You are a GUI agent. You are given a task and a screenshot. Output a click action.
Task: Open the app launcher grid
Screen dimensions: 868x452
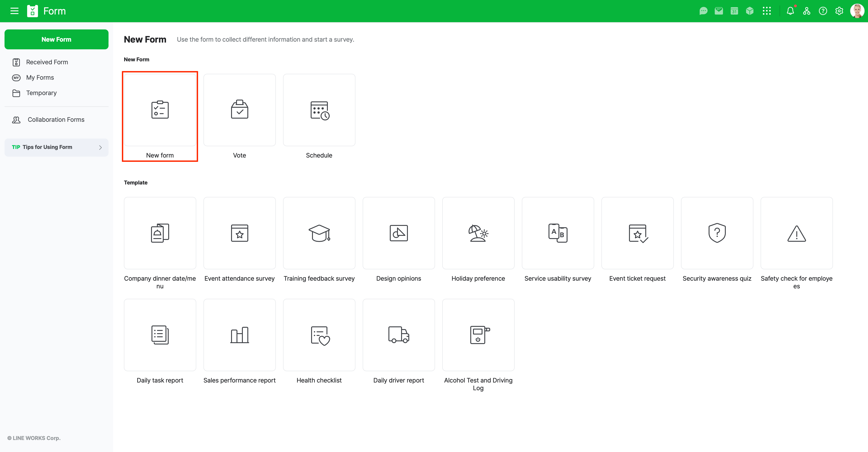coord(767,11)
